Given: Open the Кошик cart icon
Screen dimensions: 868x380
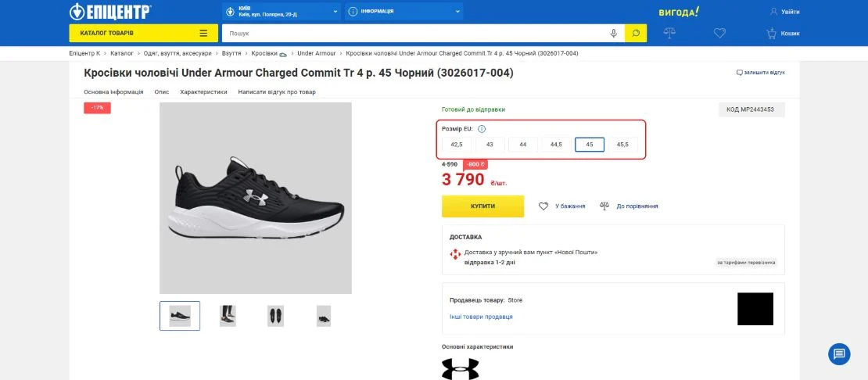Looking at the screenshot, I should point(771,33).
